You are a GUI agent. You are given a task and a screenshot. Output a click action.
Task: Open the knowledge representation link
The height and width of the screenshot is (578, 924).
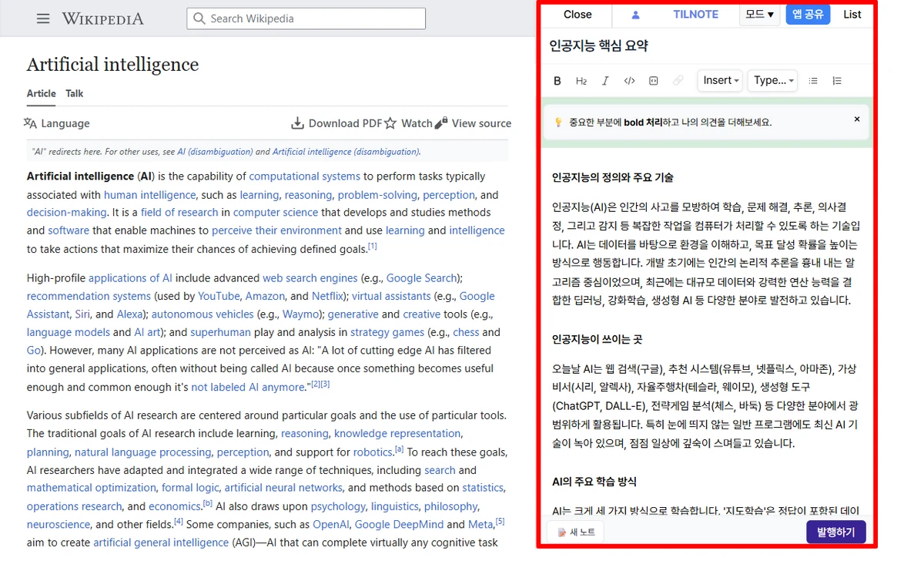click(x=397, y=434)
